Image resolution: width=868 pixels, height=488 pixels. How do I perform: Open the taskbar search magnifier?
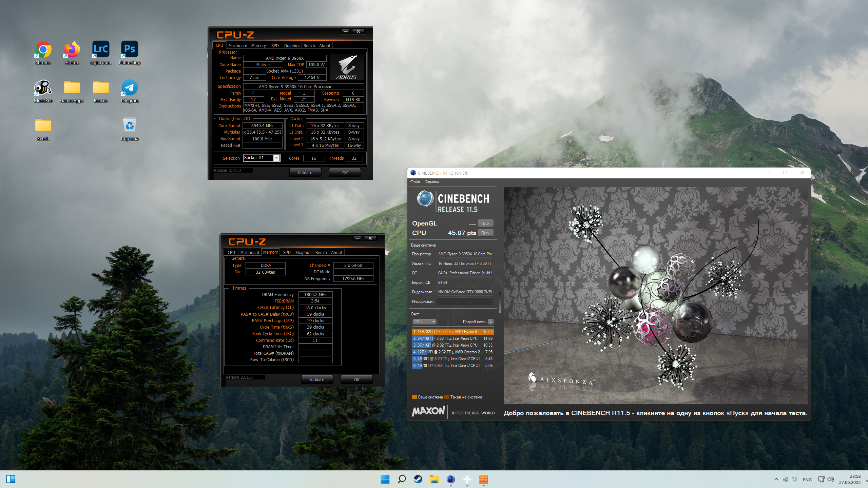(402, 479)
